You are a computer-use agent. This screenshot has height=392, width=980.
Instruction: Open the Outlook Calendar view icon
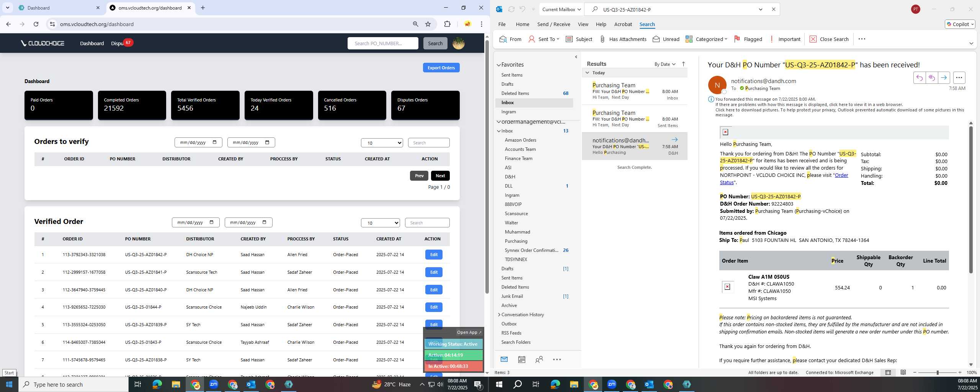click(521, 359)
